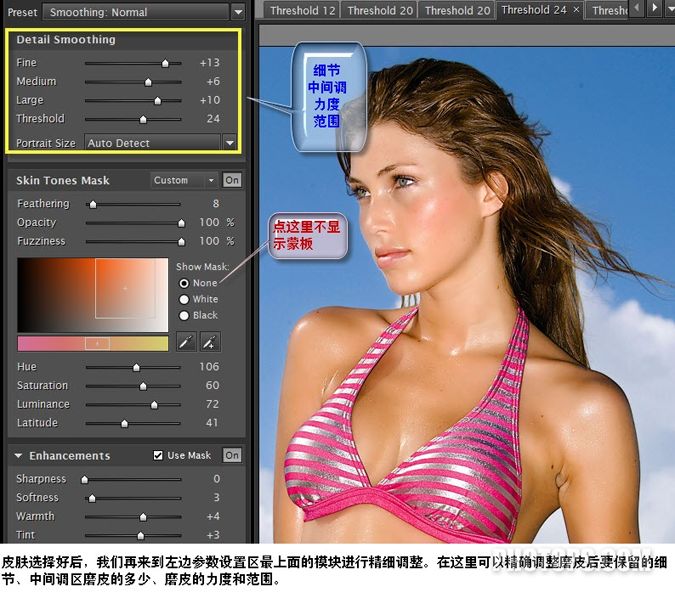
Task: Click the Latitude slider handle
Action: [x=124, y=424]
